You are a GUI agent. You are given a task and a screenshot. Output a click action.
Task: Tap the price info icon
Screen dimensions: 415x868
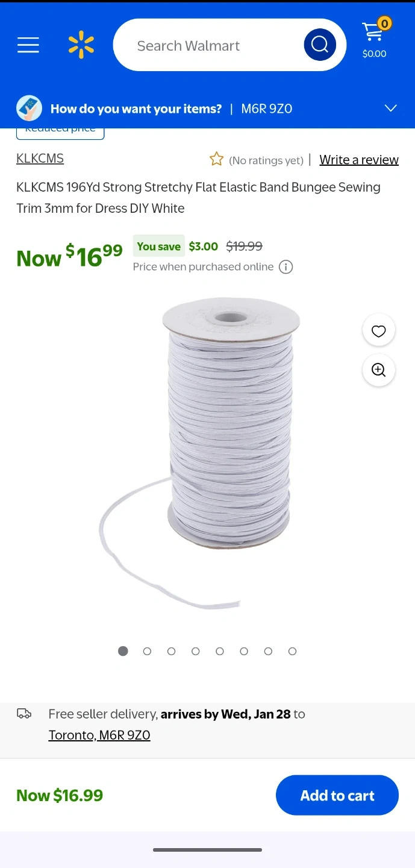[x=286, y=267]
